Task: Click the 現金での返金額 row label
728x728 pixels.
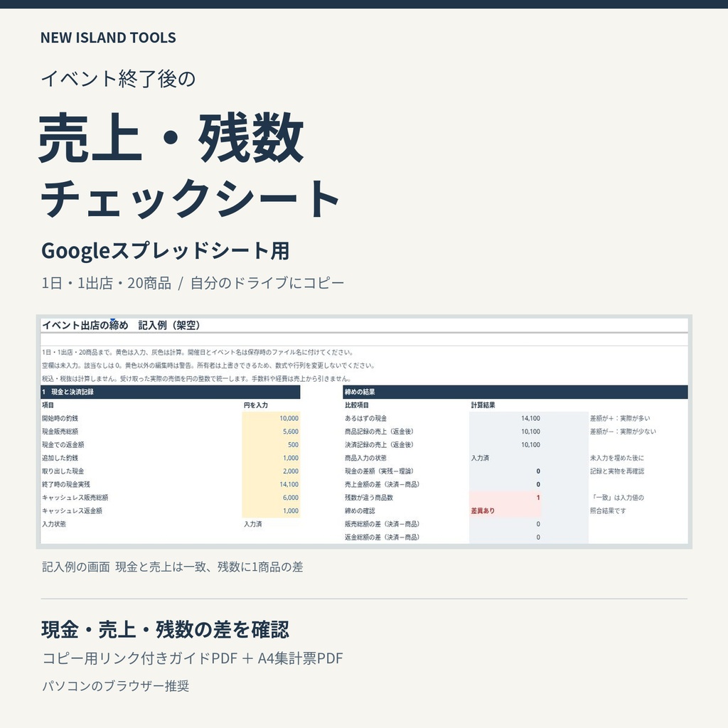Action: click(63, 445)
